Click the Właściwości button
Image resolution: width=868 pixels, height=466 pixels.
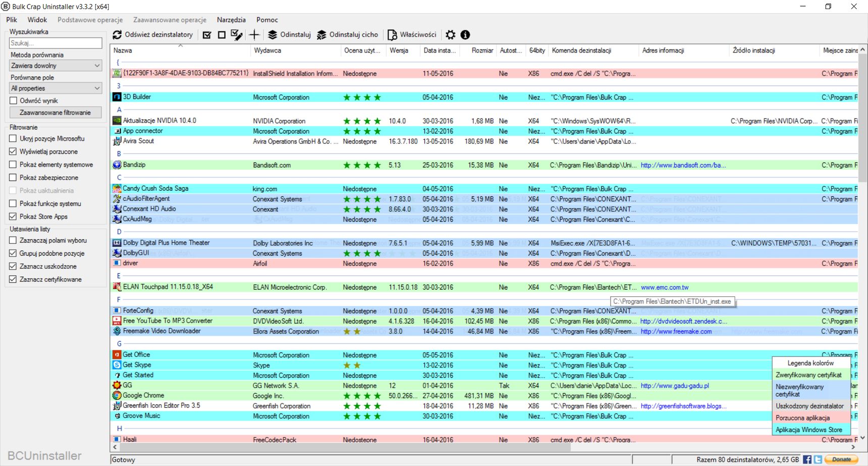point(412,35)
